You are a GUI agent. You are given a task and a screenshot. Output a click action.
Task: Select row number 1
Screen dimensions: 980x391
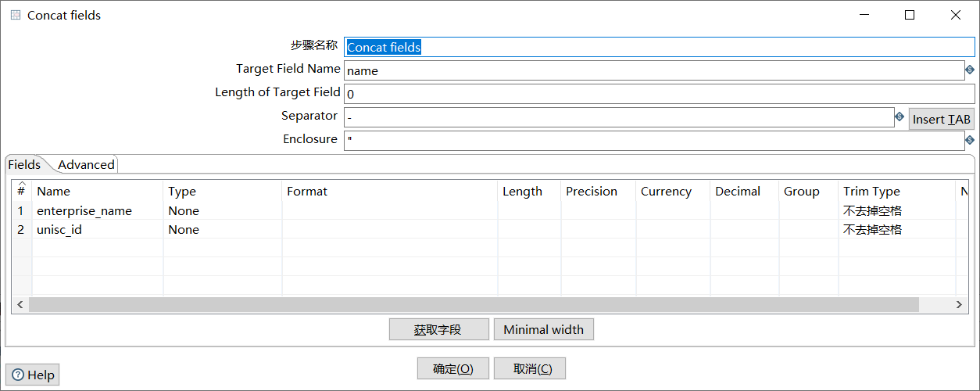coord(21,211)
